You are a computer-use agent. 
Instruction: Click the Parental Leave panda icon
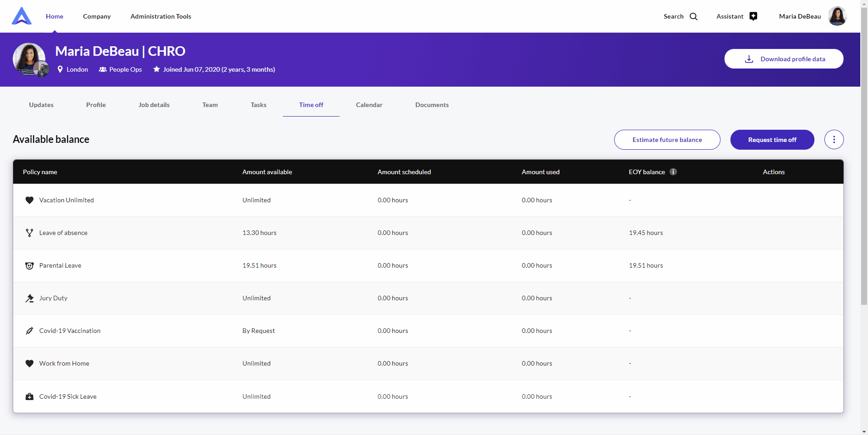(30, 266)
